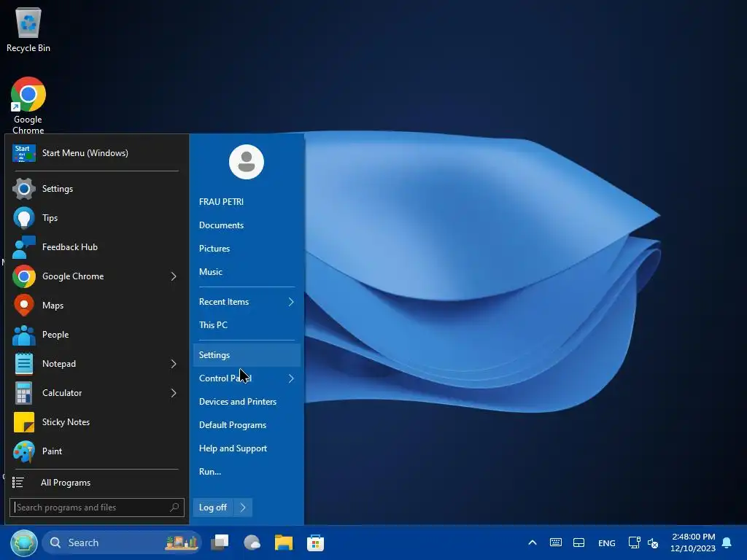
Task: Expand Google Chrome jump list arrow
Action: [174, 276]
